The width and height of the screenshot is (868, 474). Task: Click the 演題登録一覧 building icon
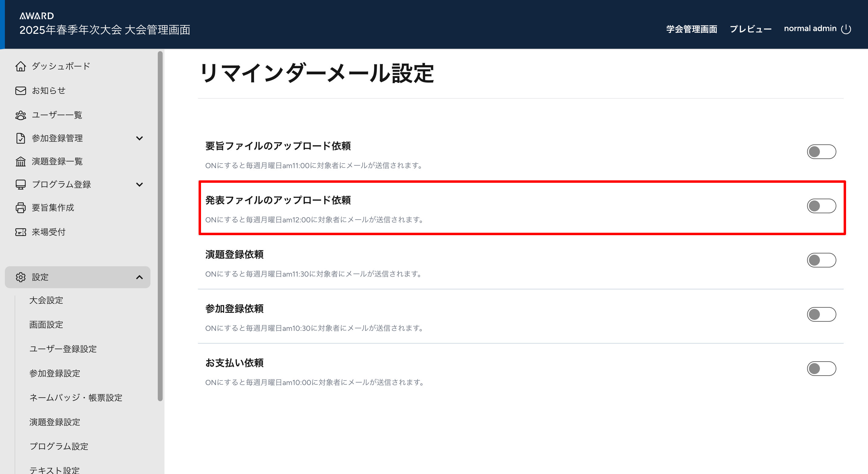tap(20, 161)
